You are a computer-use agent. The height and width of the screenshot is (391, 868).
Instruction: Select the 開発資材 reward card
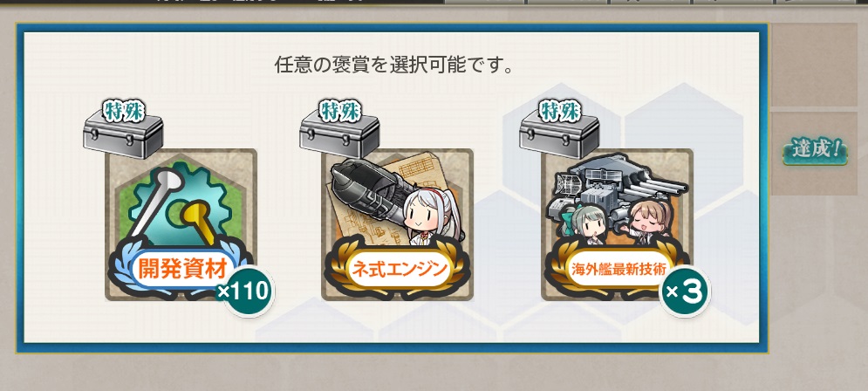pyautogui.click(x=181, y=225)
